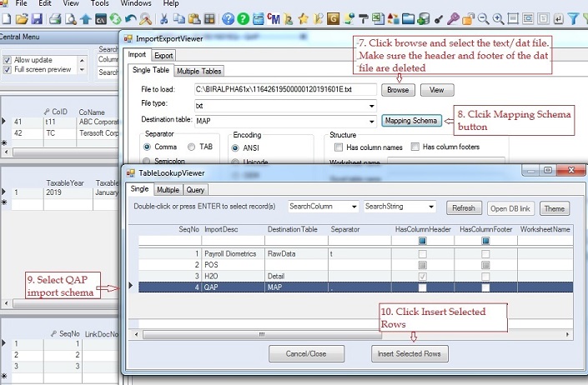Click the ImportDesc column header

(x=221, y=229)
